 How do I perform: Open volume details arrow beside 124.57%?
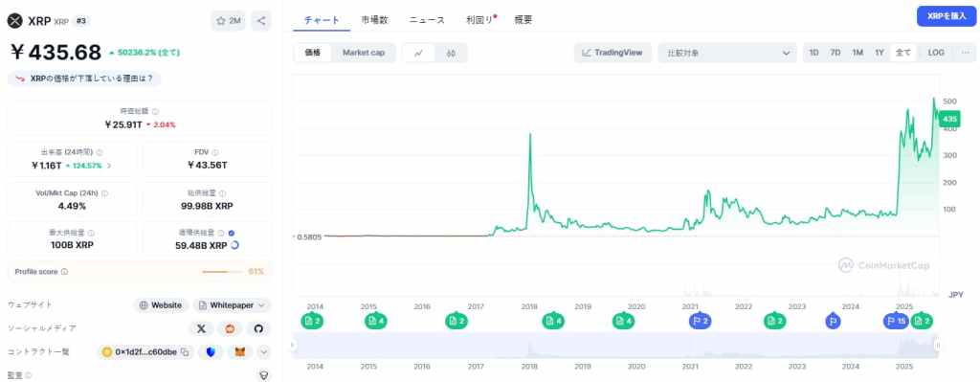[x=109, y=166]
